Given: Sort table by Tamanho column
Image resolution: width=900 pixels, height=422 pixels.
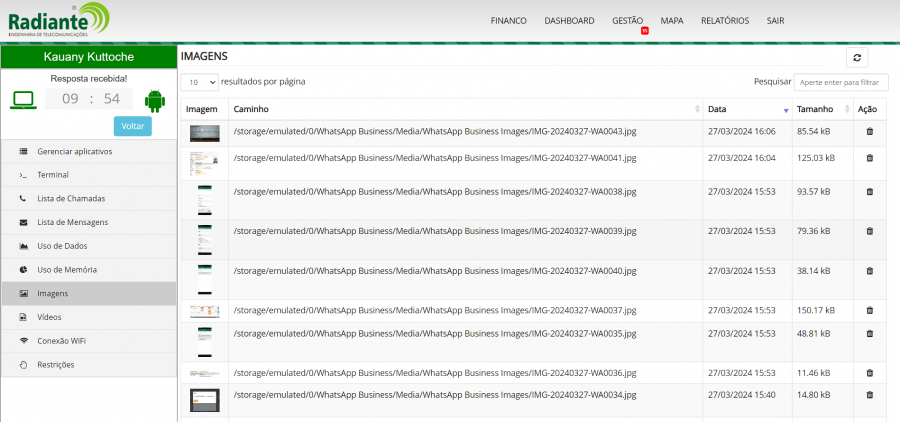Looking at the screenshot, I should point(820,108).
